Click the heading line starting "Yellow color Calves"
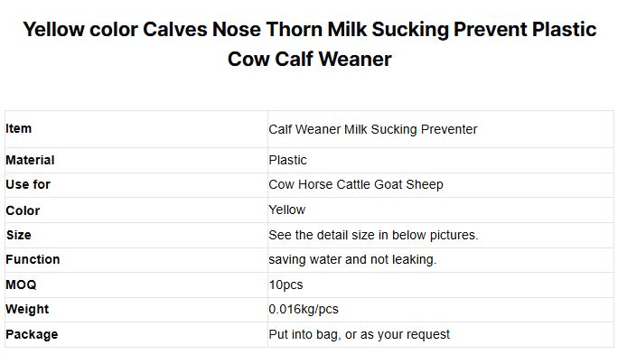The width and height of the screenshot is (627, 364). pos(309,29)
